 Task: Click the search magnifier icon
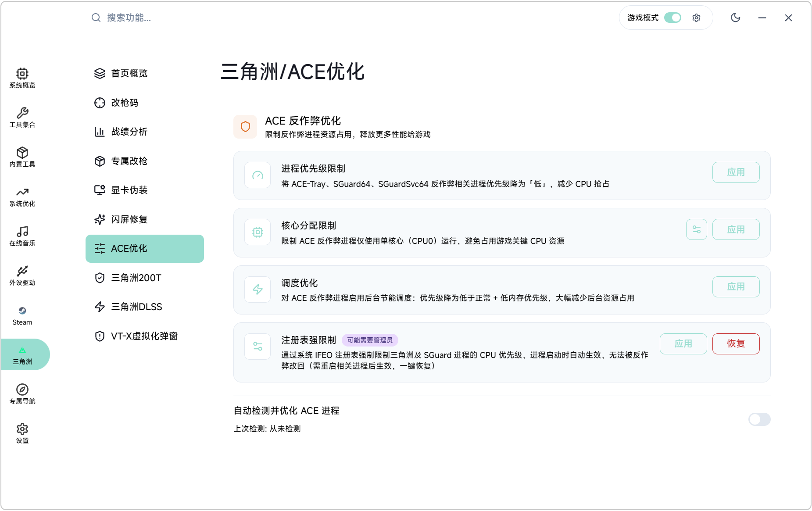tap(96, 18)
